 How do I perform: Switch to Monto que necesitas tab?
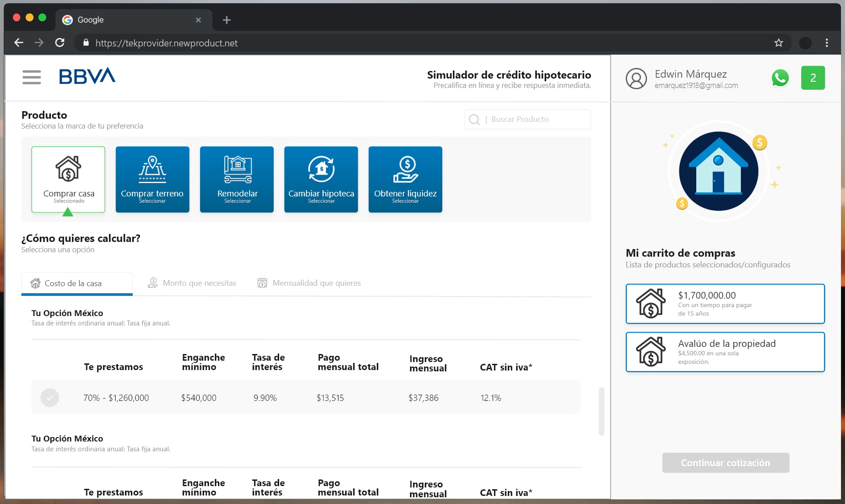192,283
